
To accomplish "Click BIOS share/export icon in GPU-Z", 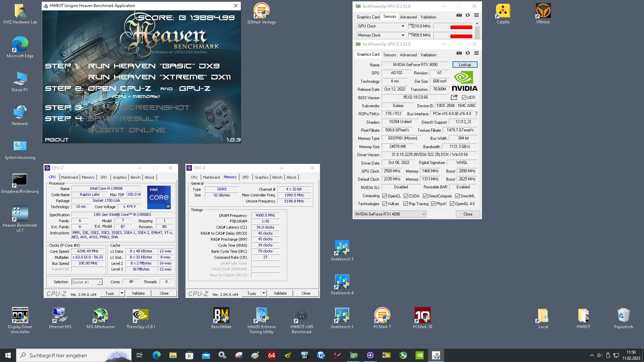I will tap(454, 97).
